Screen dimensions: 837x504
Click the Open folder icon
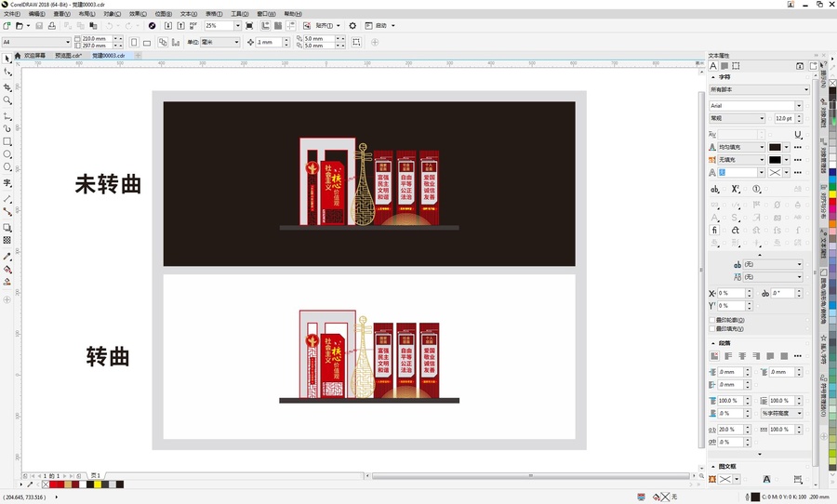[20, 26]
